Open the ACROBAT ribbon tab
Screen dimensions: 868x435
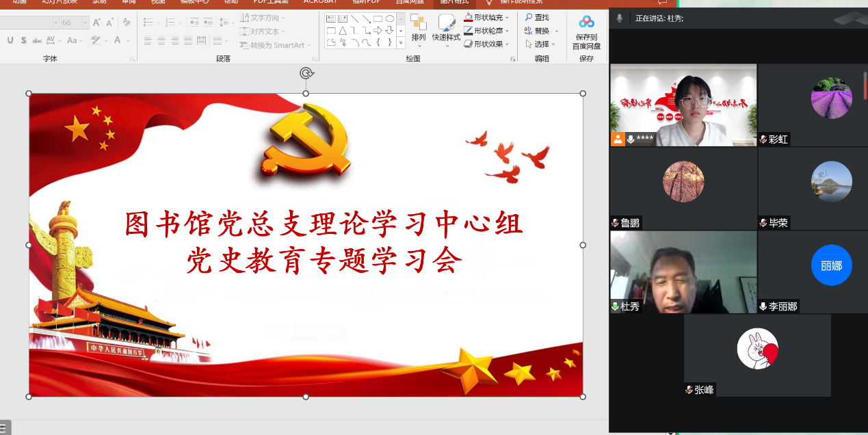click(321, 2)
